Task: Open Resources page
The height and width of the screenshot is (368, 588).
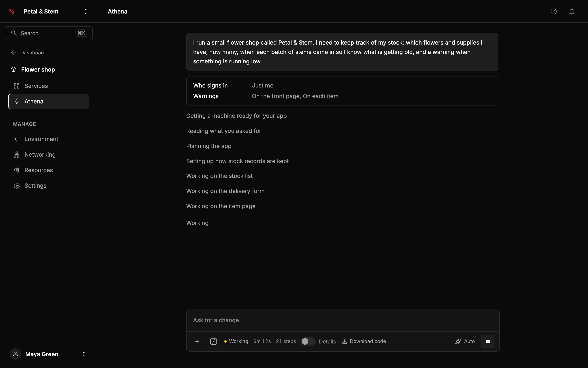Action: pos(49,170)
